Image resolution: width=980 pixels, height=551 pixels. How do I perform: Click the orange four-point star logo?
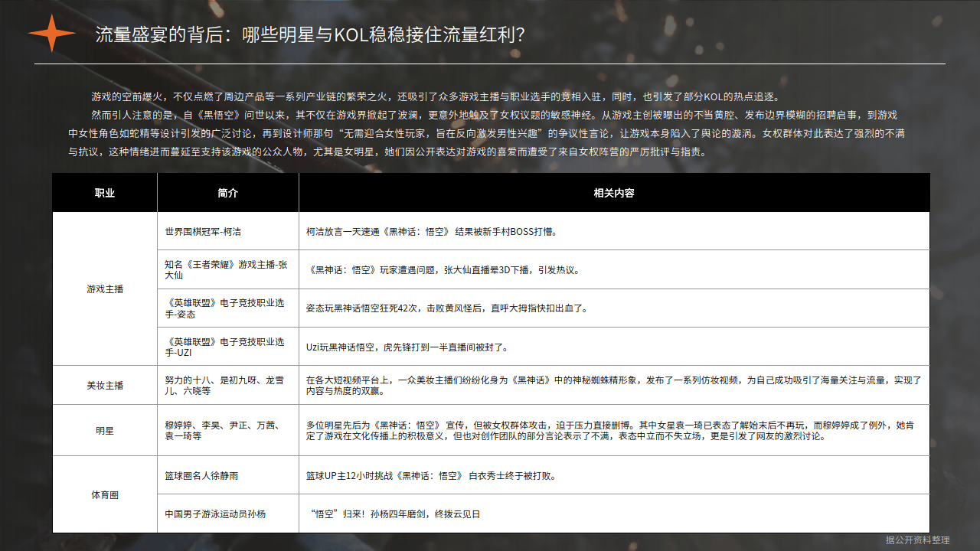[52, 34]
